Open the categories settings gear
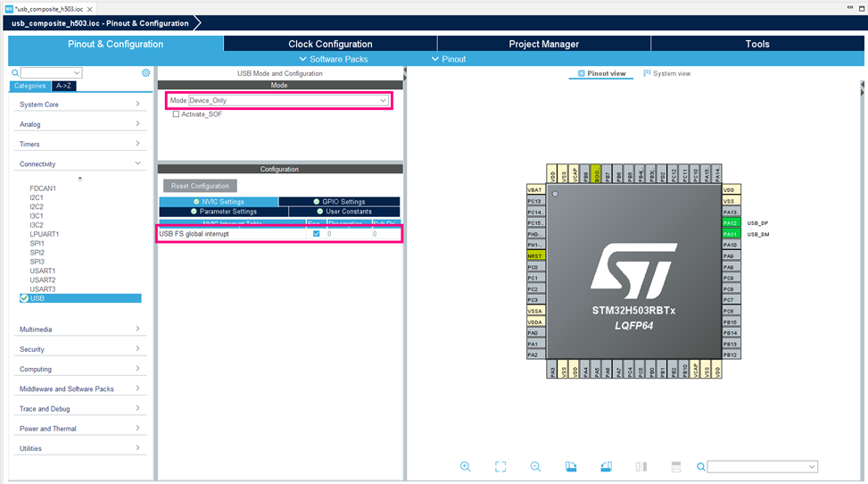 coord(145,72)
